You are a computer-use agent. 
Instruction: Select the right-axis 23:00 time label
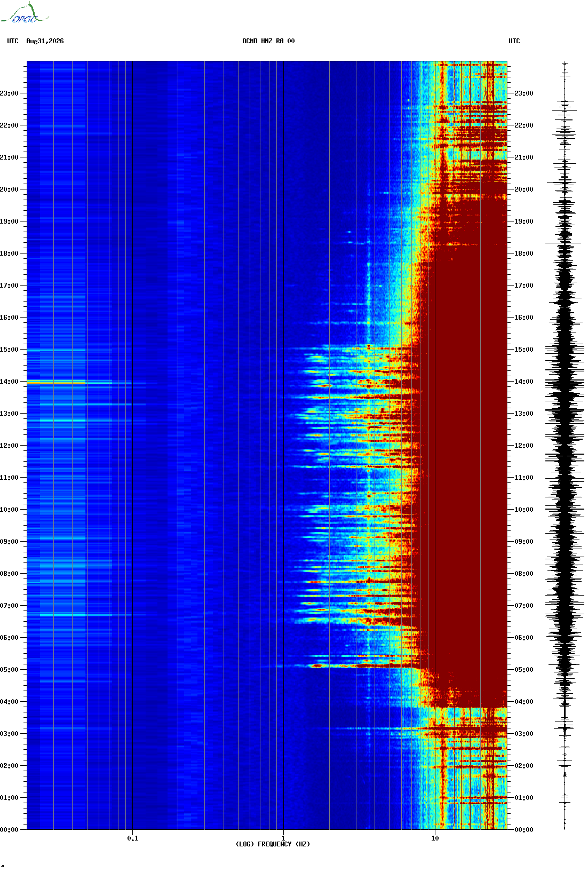click(523, 93)
